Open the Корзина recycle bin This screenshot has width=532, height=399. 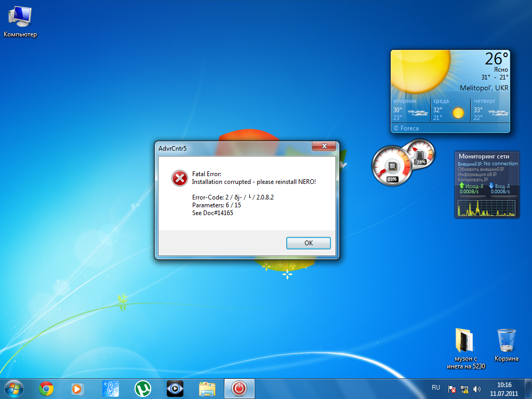coord(506,345)
